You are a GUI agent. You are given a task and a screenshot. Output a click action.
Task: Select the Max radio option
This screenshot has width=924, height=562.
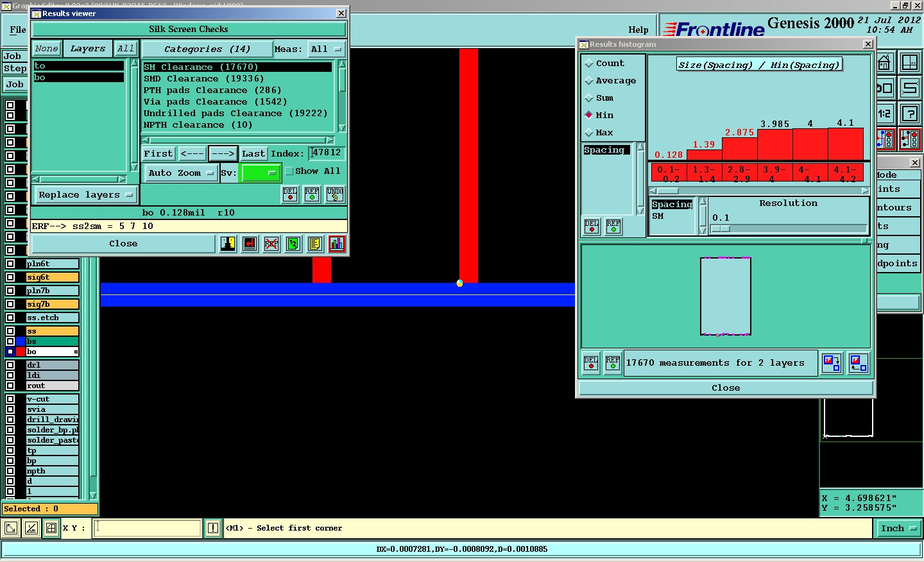[588, 133]
